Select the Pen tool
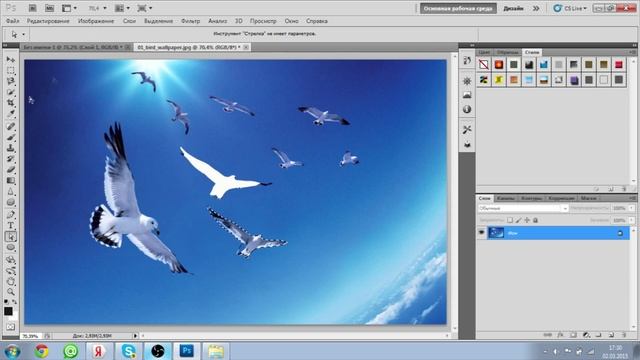 (11, 214)
